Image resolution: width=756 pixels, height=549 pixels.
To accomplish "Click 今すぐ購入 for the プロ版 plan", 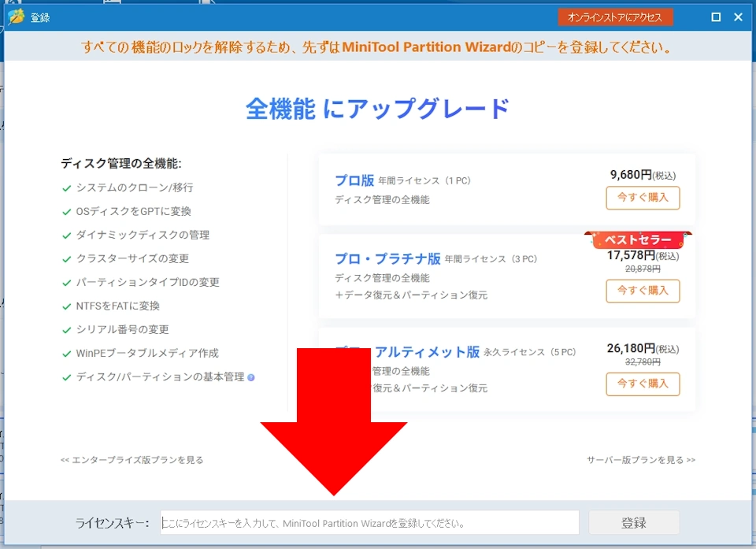I will coord(643,198).
